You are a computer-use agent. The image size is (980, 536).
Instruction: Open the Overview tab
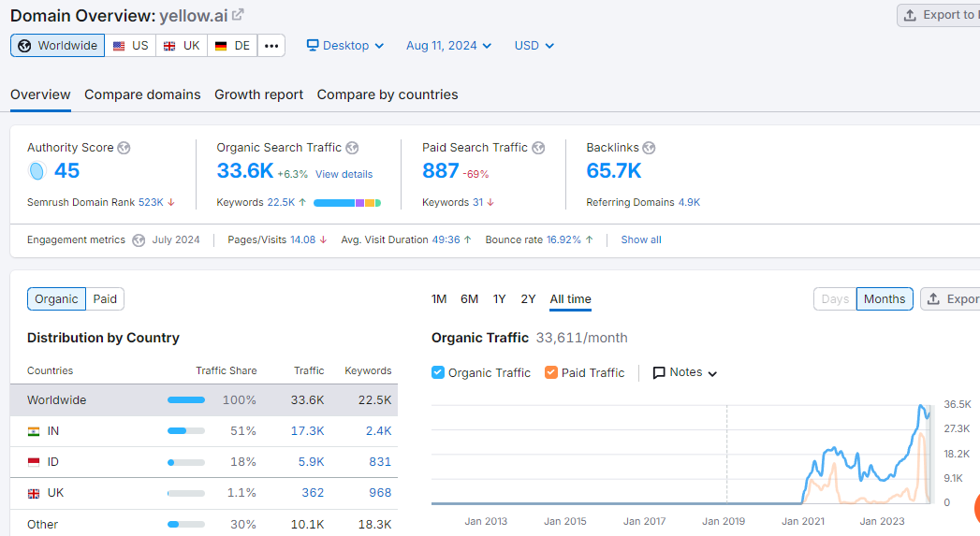click(40, 95)
